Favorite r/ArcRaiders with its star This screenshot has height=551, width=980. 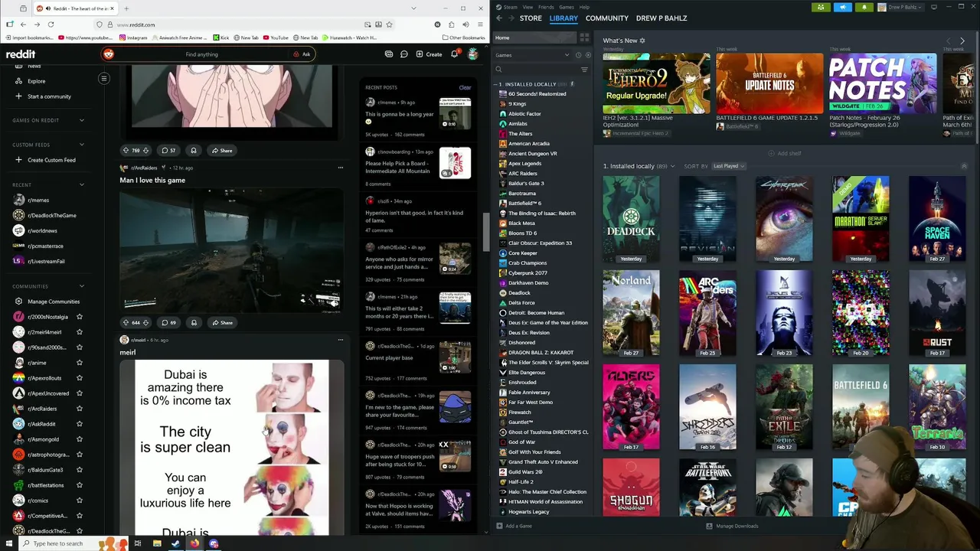pyautogui.click(x=79, y=409)
